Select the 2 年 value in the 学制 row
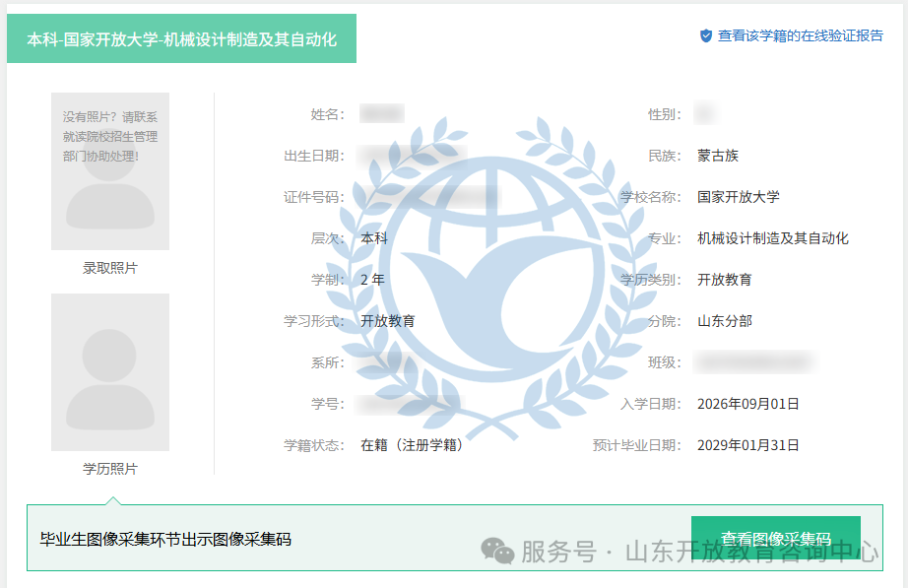Screen dimensions: 908x588 [x=372, y=280]
